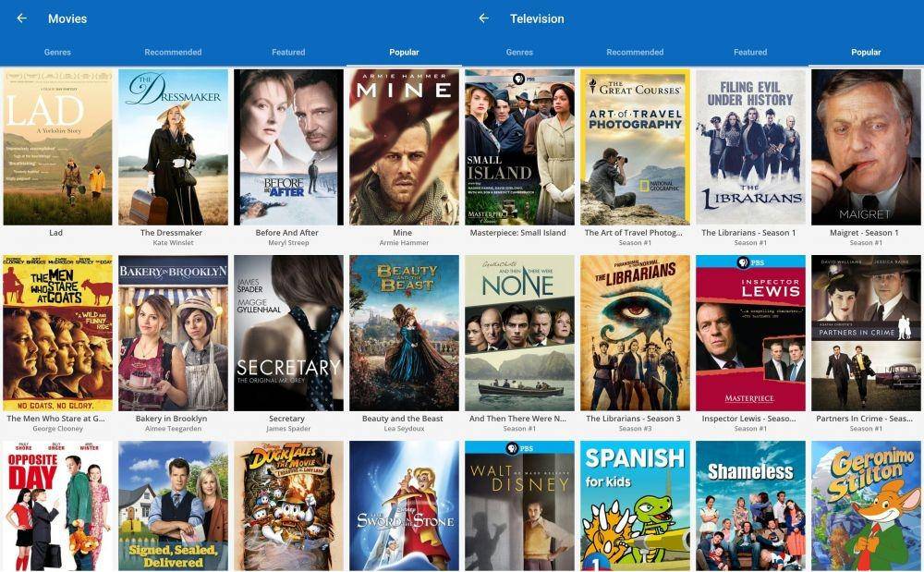Click 'Meryl Streep' actor name
The width and height of the screenshot is (924, 572).
coord(288,243)
